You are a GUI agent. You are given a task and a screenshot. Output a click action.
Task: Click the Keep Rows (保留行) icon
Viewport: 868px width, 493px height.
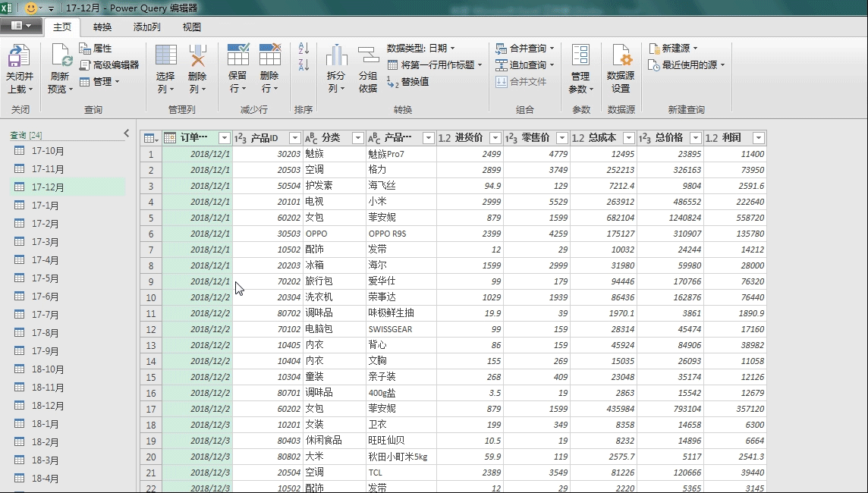point(238,55)
